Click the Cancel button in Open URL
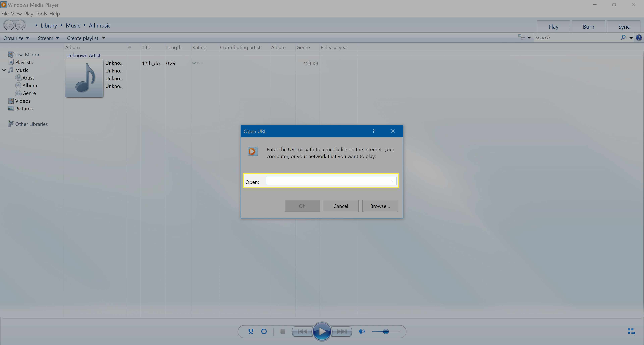This screenshot has height=345, width=644. click(341, 206)
